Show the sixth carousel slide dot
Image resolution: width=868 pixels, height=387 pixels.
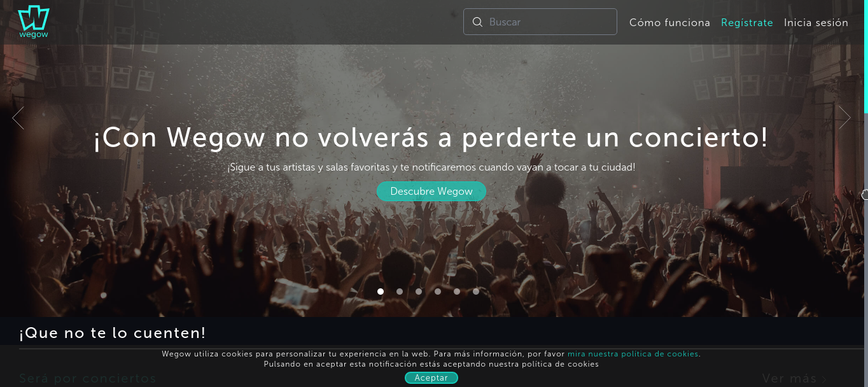(x=476, y=292)
